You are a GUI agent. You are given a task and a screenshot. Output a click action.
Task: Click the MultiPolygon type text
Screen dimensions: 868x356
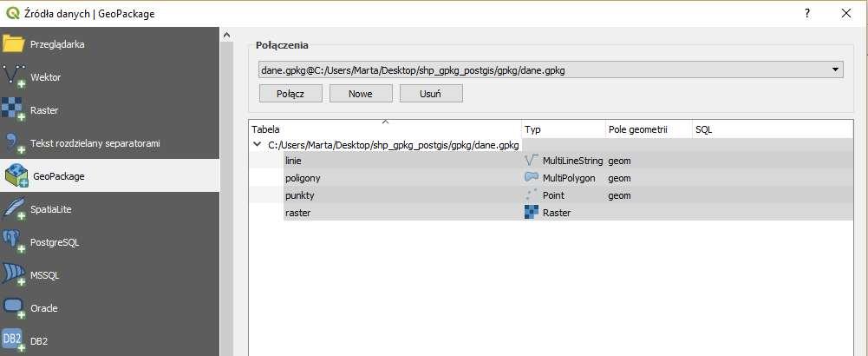tap(569, 178)
